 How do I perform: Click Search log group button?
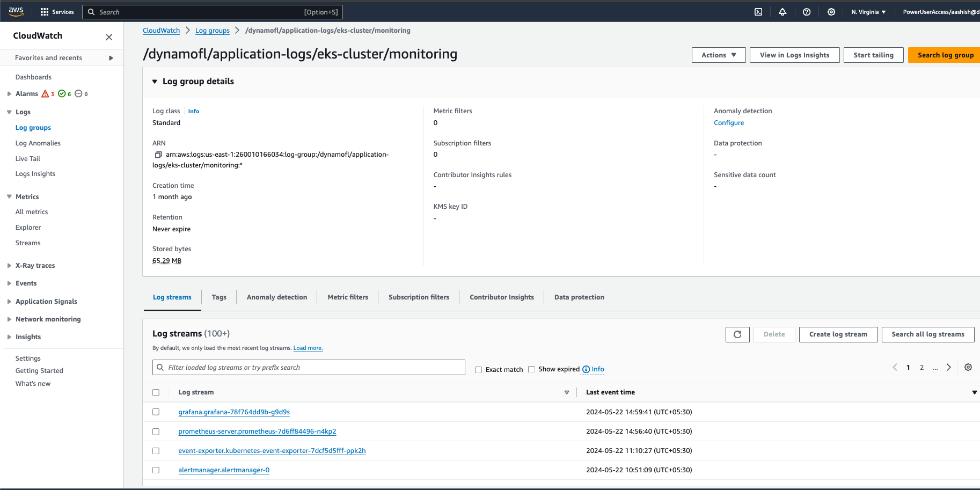[x=945, y=55]
